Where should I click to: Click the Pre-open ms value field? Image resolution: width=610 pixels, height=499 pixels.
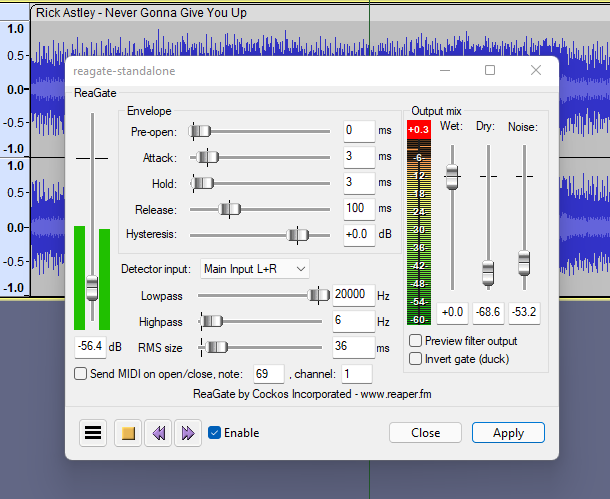pyautogui.click(x=359, y=131)
